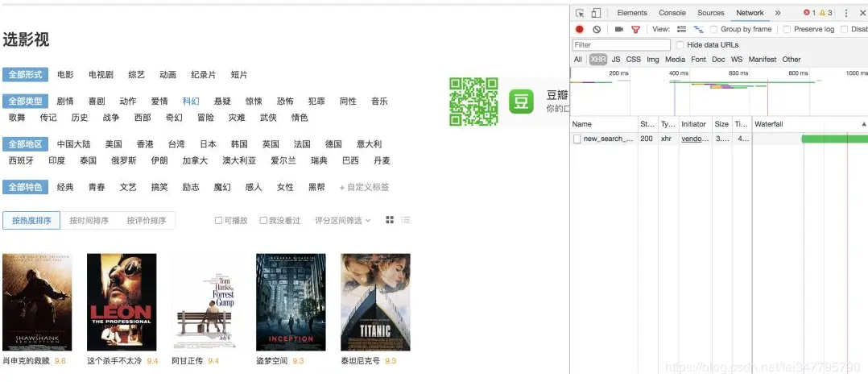Sort movies by 按评价排序
Screen dimensions: 868x382
[x=147, y=221]
